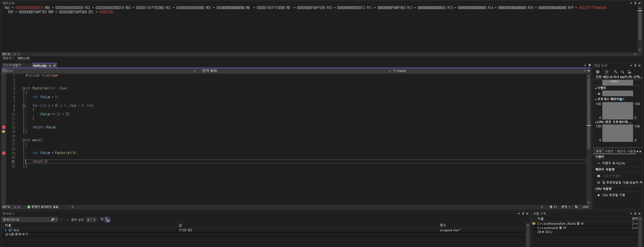Close the main.cpp tab
644x247 pixels.
pos(54,66)
